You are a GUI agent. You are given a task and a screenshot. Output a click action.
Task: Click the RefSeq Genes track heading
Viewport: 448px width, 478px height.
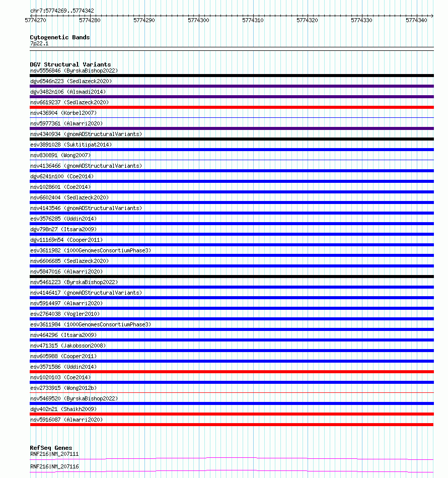click(x=51, y=447)
